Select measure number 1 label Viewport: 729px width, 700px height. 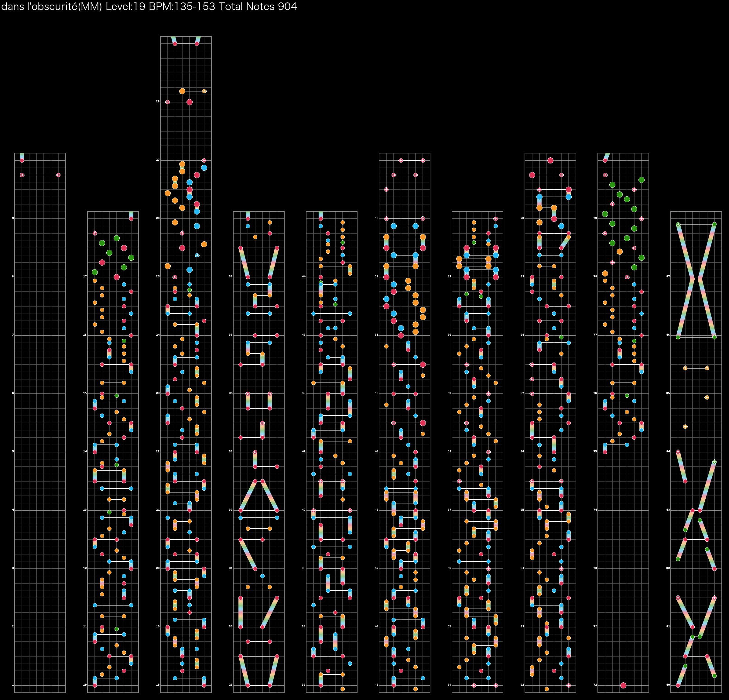[x=13, y=685]
